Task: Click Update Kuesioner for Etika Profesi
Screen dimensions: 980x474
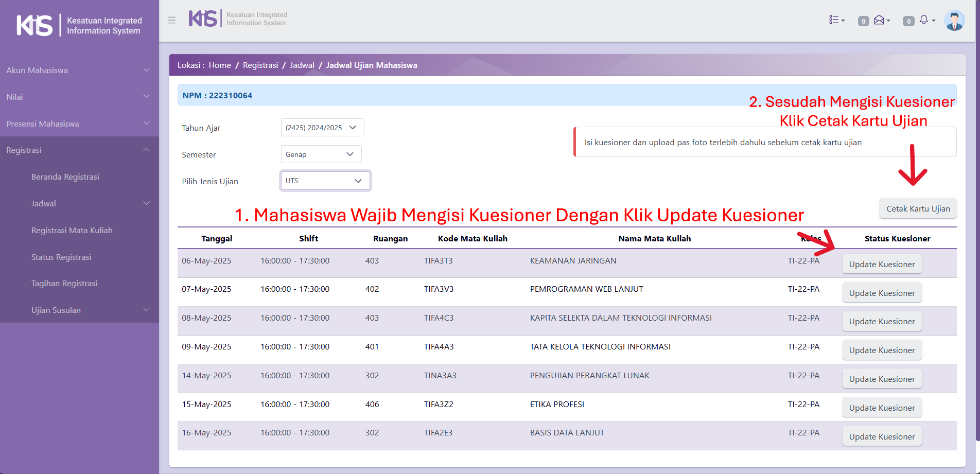Action: coord(882,408)
